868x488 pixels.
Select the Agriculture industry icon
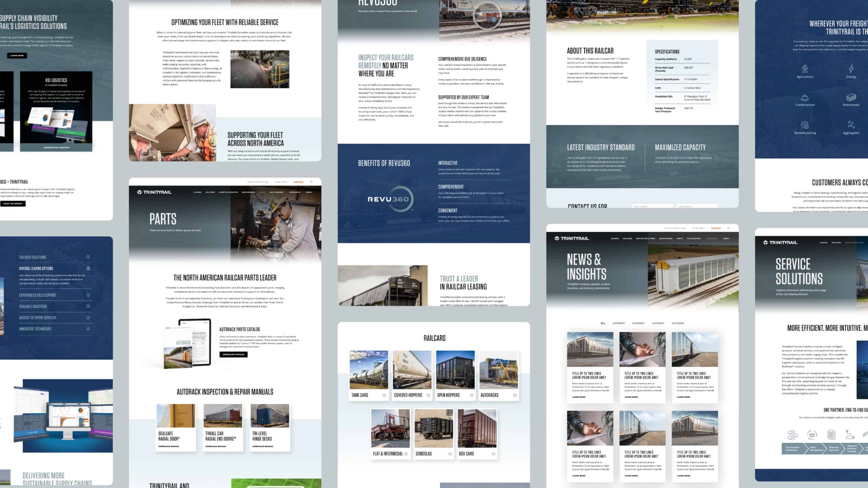pos(805,69)
